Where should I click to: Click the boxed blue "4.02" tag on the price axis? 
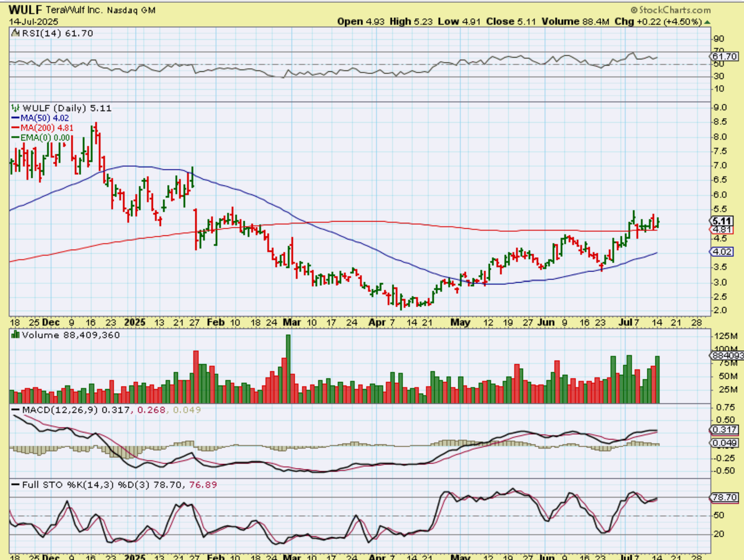[x=722, y=252]
